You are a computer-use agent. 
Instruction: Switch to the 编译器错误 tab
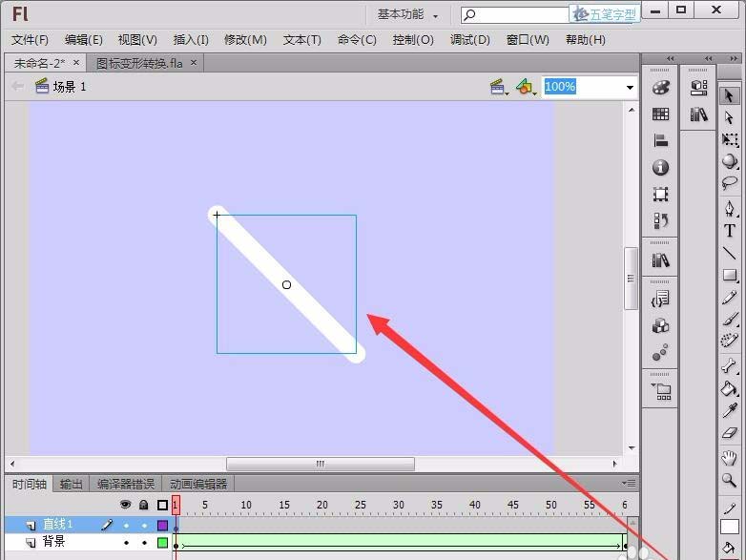(126, 484)
